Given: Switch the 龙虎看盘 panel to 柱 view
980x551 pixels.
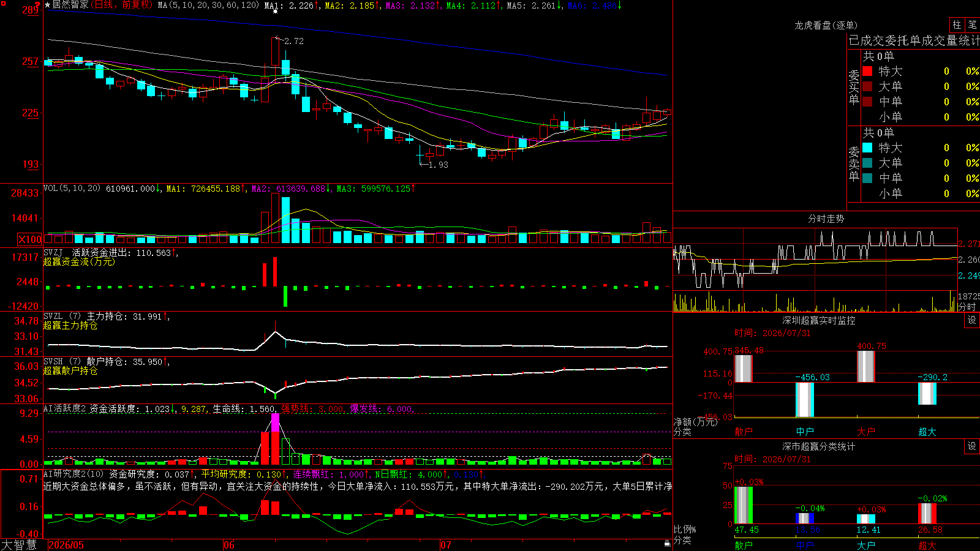Looking at the screenshot, I should click(957, 25).
